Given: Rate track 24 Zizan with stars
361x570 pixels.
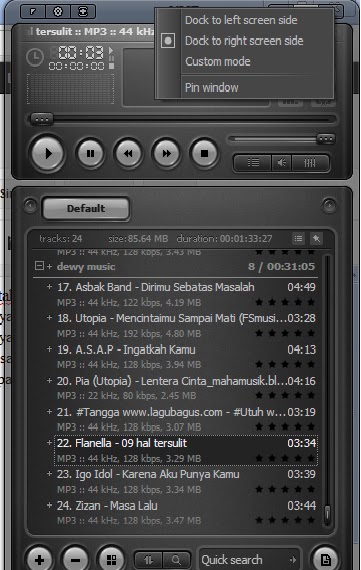Looking at the screenshot, I should 285,520.
